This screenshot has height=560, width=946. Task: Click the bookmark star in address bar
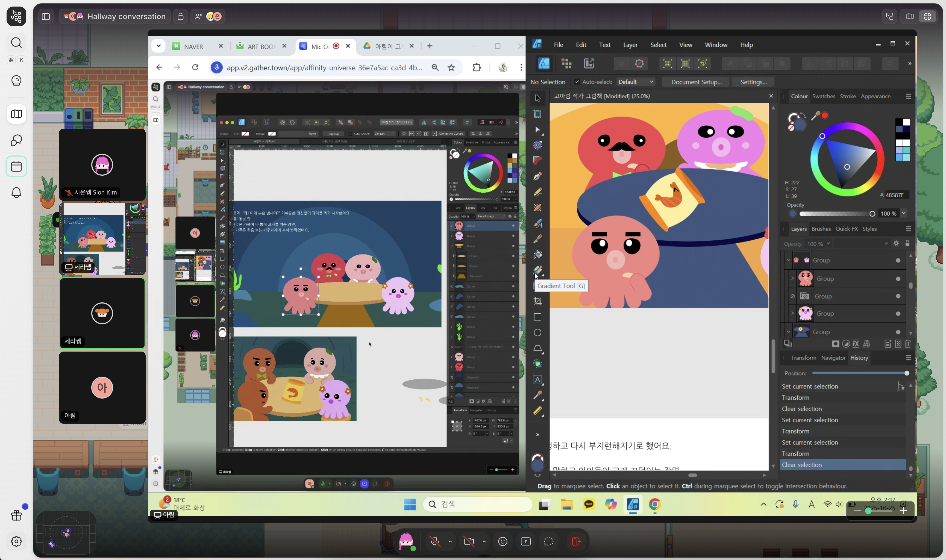pyautogui.click(x=451, y=67)
